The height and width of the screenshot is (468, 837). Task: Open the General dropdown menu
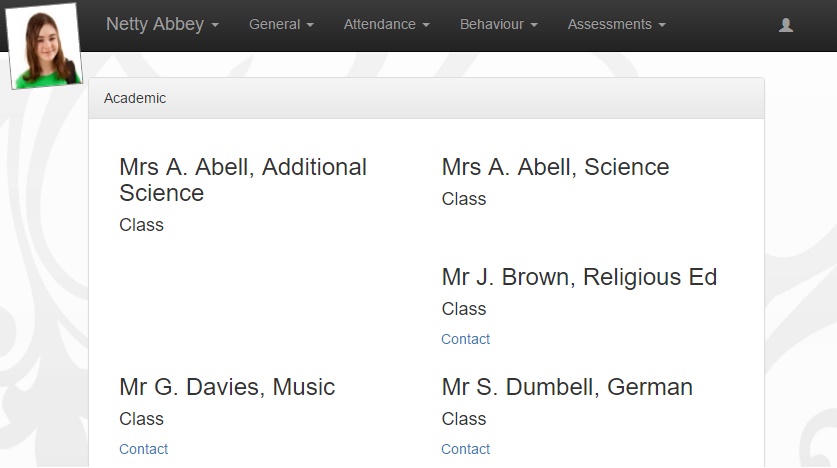coord(281,25)
